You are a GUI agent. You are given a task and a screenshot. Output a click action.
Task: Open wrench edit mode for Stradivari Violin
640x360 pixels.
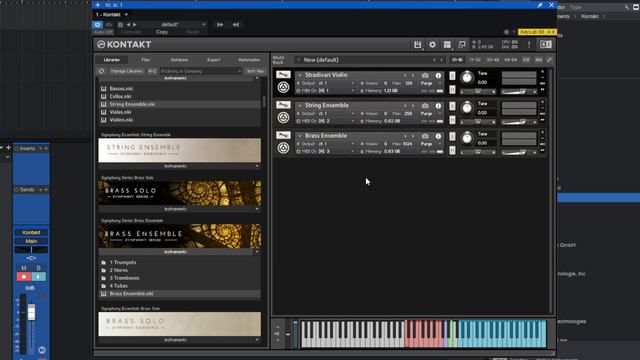pos(283,75)
